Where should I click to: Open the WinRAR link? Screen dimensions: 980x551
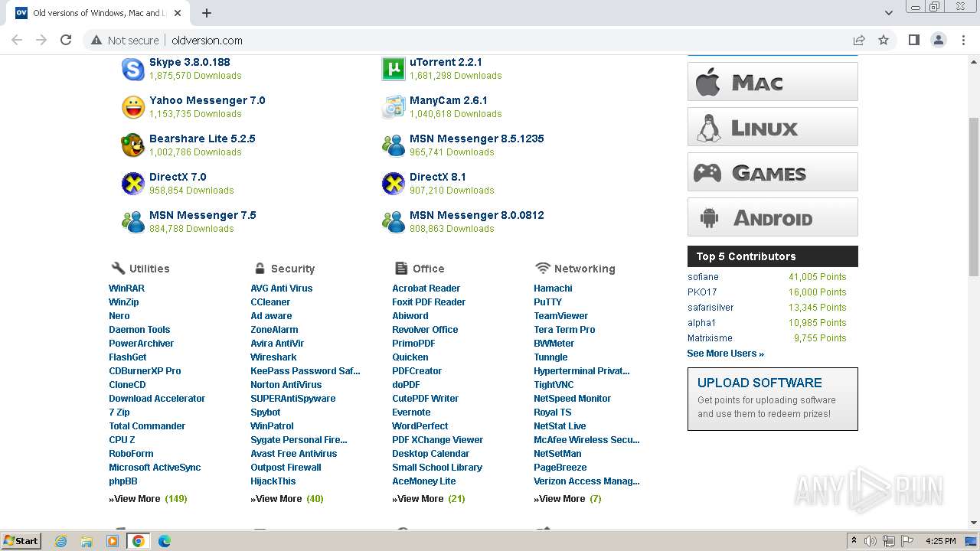point(126,289)
